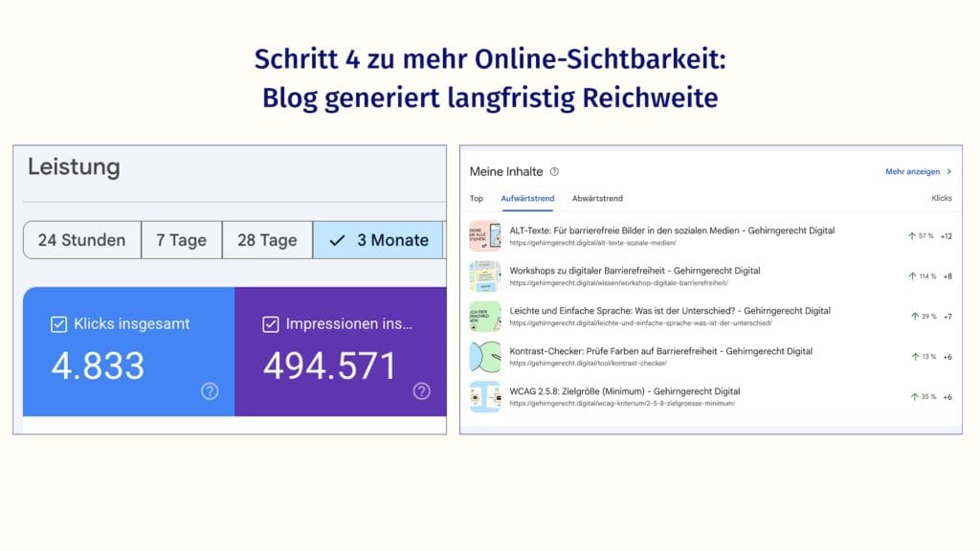The width and height of the screenshot is (980, 551).
Task: Open help icon in Klicks insgesamt card
Action: click(x=210, y=391)
